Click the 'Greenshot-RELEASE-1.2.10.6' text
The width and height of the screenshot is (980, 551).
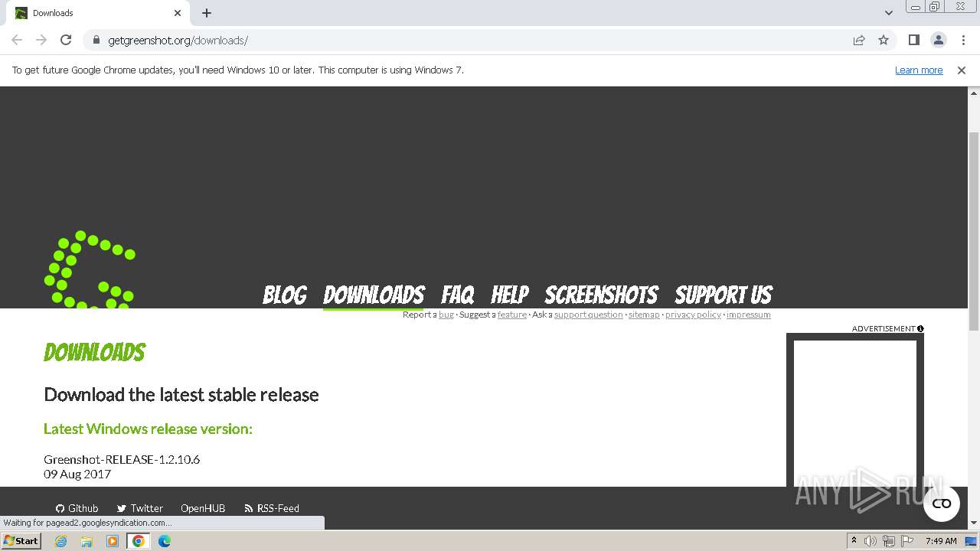pos(122,459)
